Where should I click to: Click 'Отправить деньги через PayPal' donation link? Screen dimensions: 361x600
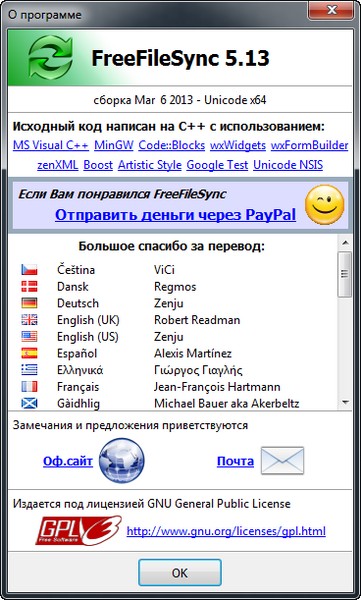coord(175,215)
